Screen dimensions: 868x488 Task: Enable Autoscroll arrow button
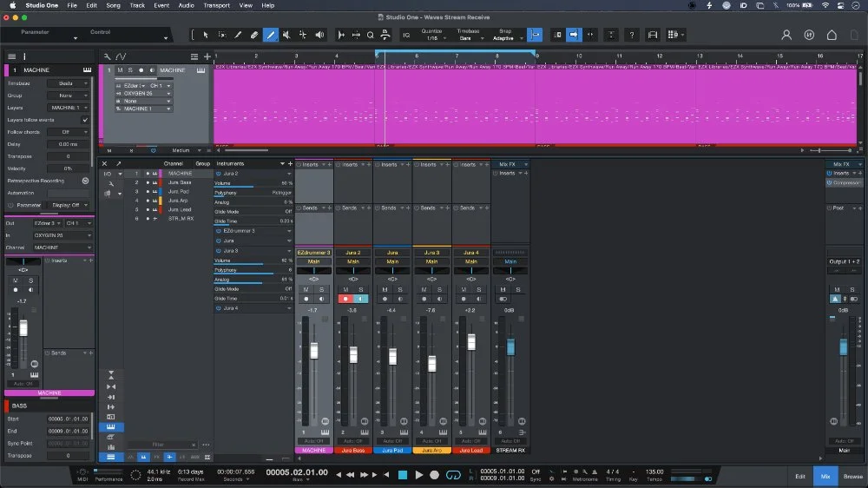pyautogui.click(x=574, y=35)
